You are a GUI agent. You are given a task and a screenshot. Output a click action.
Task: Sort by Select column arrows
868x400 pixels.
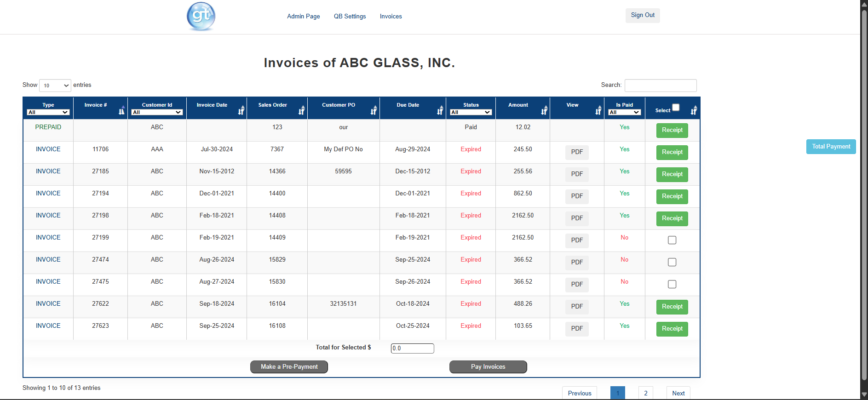[694, 110]
